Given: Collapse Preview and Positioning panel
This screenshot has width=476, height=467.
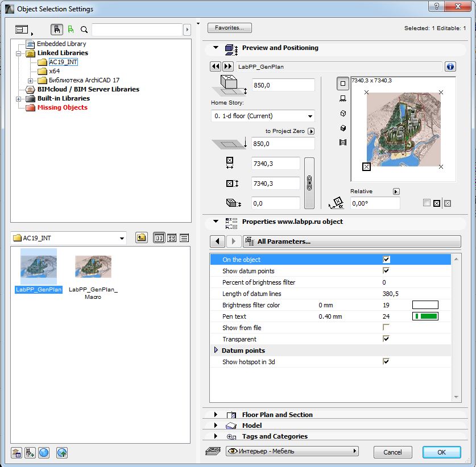Looking at the screenshot, I should (216, 48).
